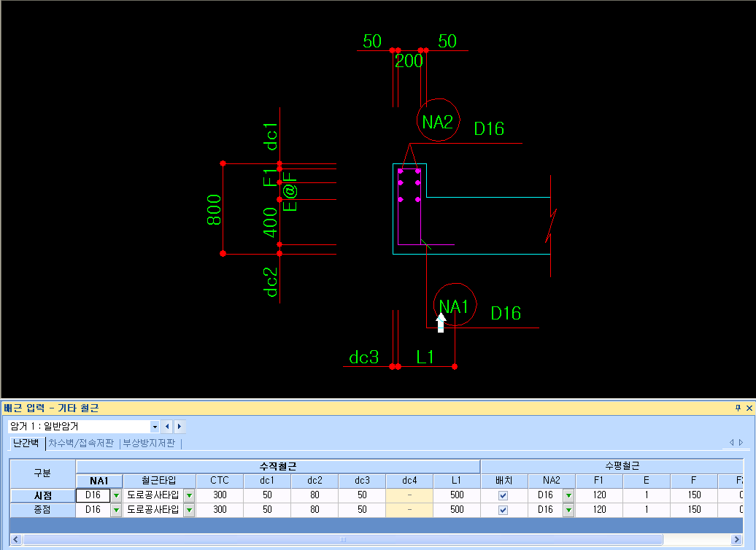The image size is (756, 550).
Task: Switch to the 부상방지저판 tab
Action: click(x=149, y=443)
